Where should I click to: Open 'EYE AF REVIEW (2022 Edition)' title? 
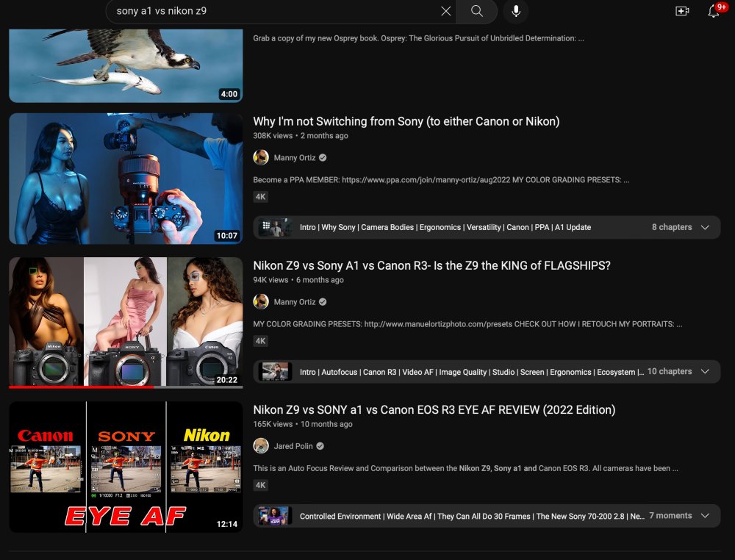coord(434,410)
